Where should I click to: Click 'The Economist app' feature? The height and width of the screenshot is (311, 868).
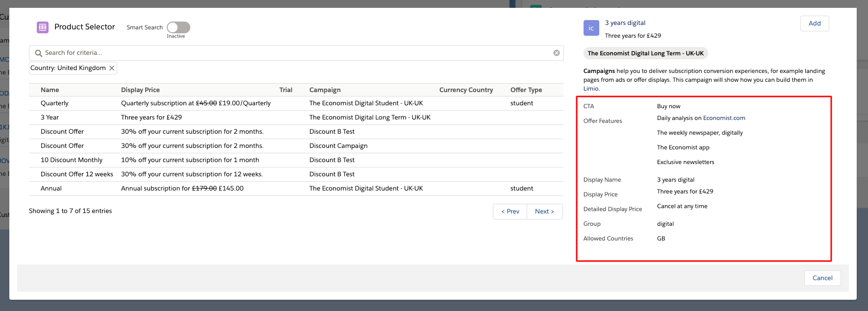683,147
